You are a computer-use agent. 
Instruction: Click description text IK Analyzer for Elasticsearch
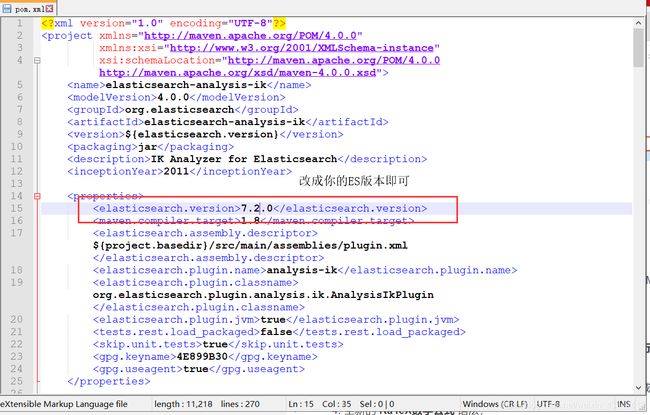[244, 159]
